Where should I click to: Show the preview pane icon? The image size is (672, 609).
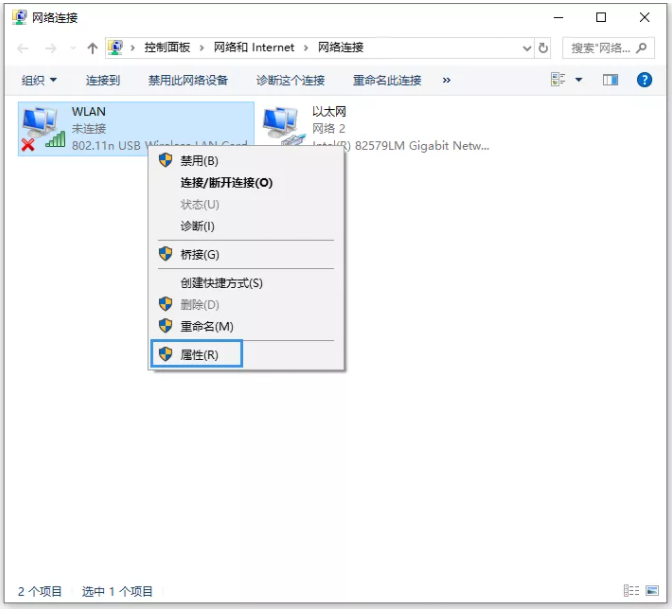point(610,80)
